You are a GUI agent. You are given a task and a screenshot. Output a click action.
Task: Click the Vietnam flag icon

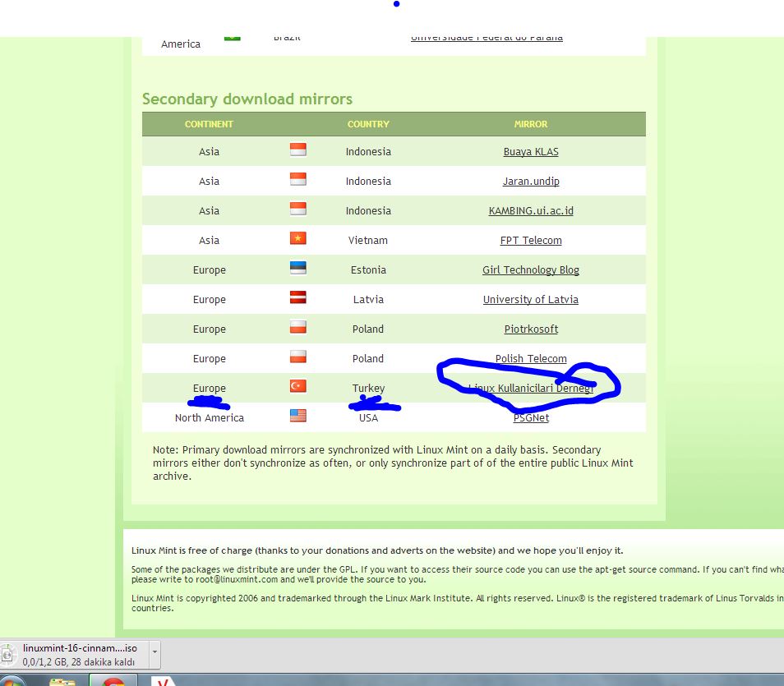(298, 238)
